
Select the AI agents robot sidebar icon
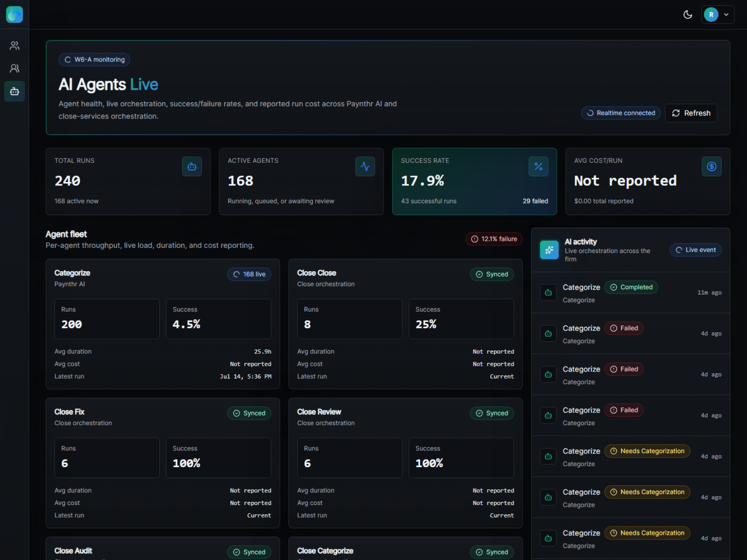(x=14, y=91)
